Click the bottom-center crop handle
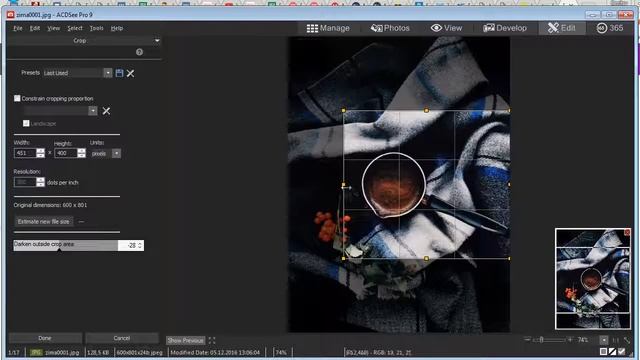The width and height of the screenshot is (640, 360). coord(426,258)
